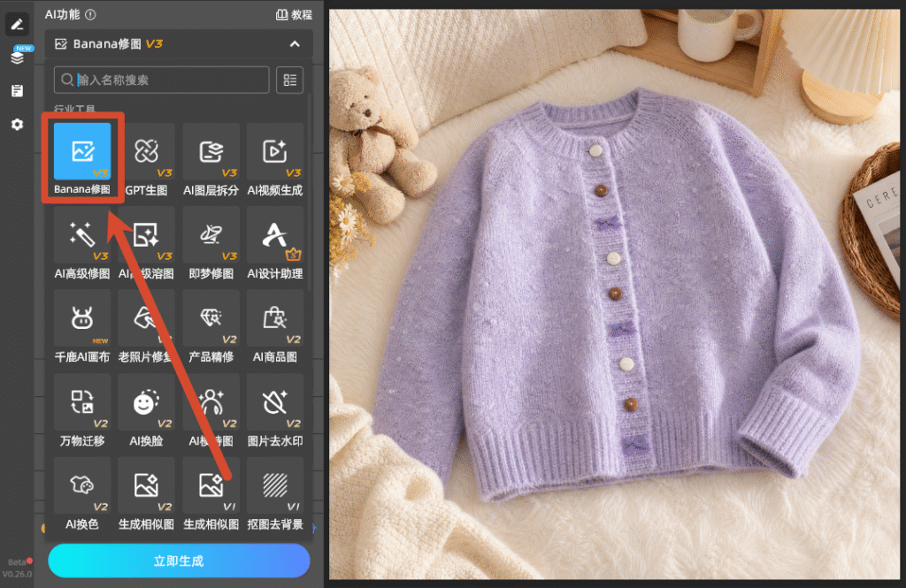Open the layers icon marked NEW

pos(18,57)
